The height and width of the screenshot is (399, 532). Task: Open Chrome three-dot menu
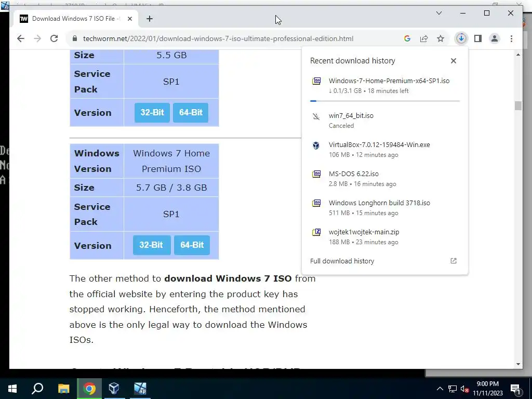(x=511, y=38)
